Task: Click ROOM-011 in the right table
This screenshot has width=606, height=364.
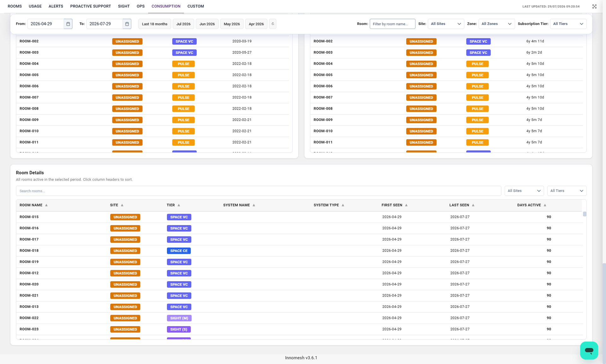Action: click(323, 142)
